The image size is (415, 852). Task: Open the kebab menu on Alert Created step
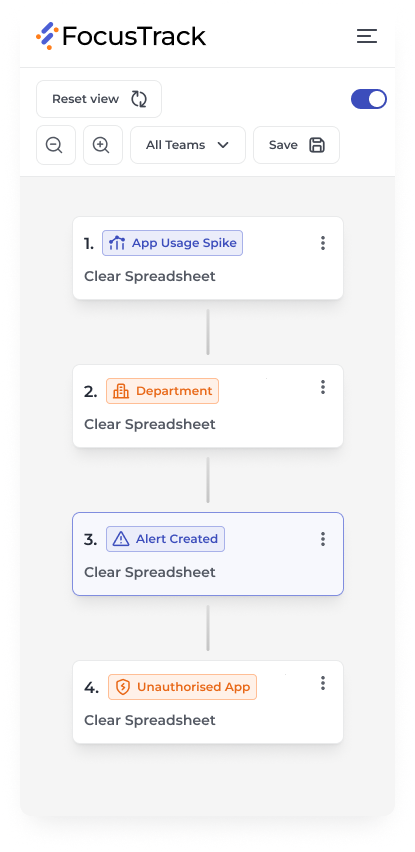(x=323, y=539)
